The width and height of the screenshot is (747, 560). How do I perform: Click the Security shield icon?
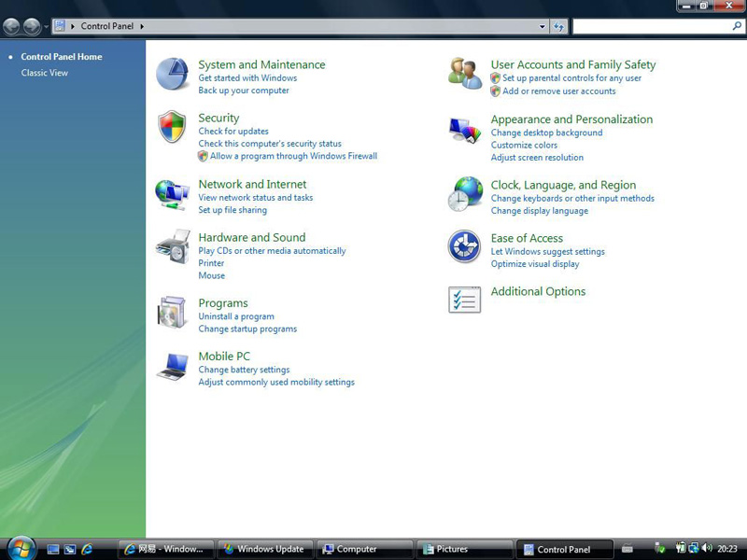[x=172, y=127]
